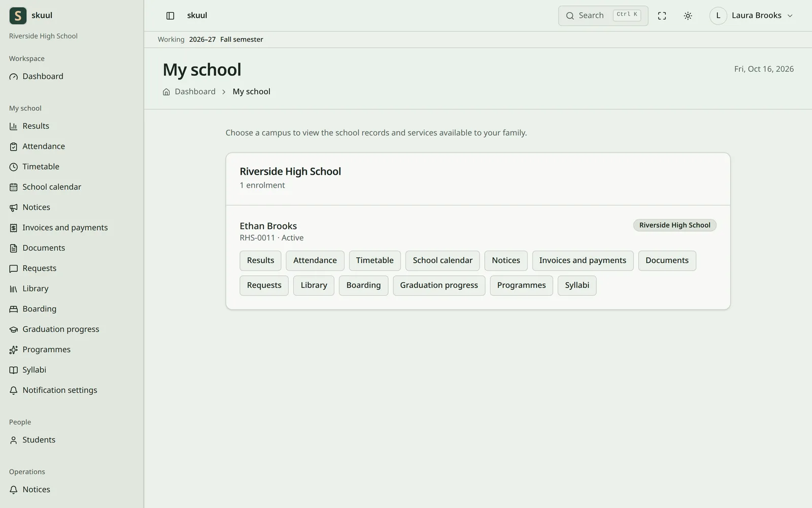The height and width of the screenshot is (508, 812).
Task: Click the Requests chat bubble icon
Action: (x=14, y=269)
